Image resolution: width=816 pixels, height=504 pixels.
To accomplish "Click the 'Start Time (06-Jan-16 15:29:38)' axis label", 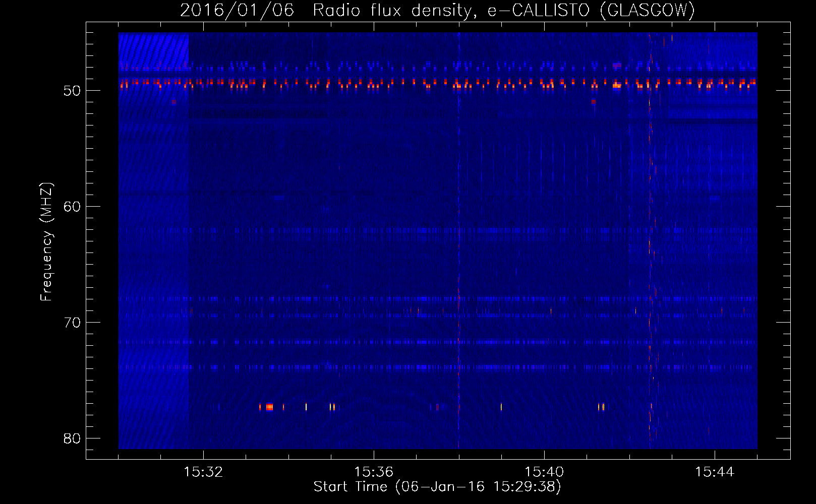I will 437,486.
